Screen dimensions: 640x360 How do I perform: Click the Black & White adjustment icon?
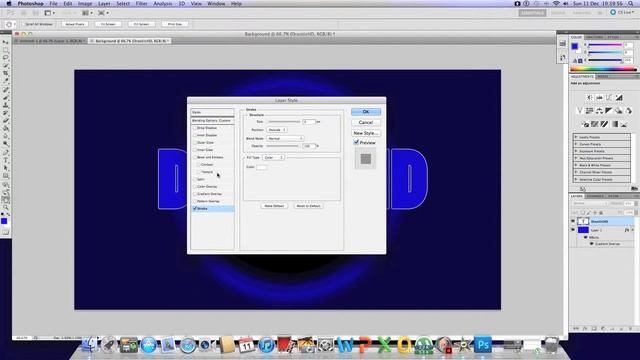(609, 111)
